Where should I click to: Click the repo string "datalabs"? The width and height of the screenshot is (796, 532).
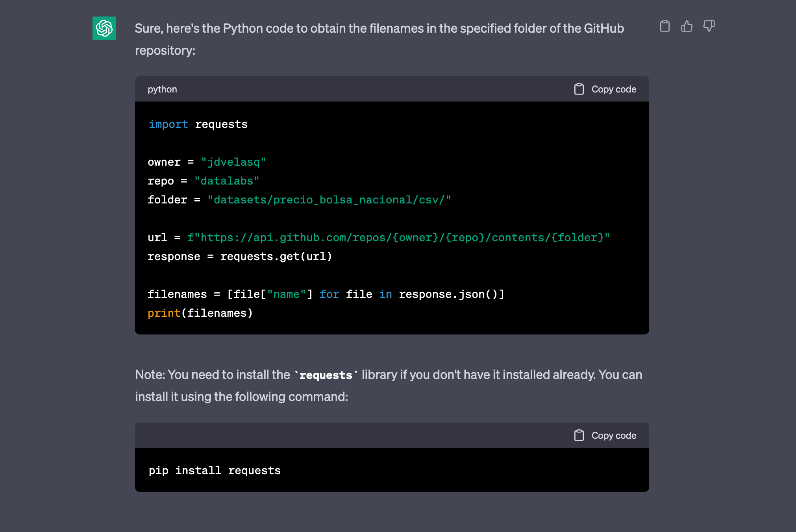(227, 181)
